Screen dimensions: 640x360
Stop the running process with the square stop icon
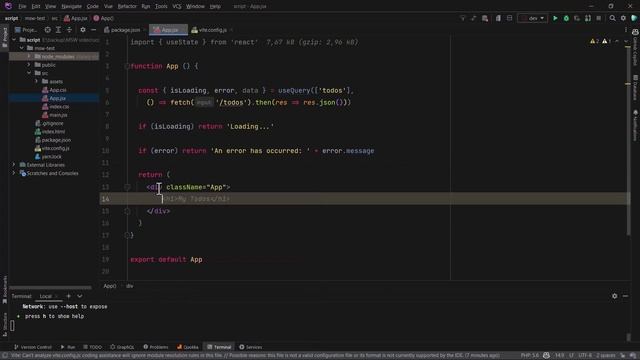point(599,18)
